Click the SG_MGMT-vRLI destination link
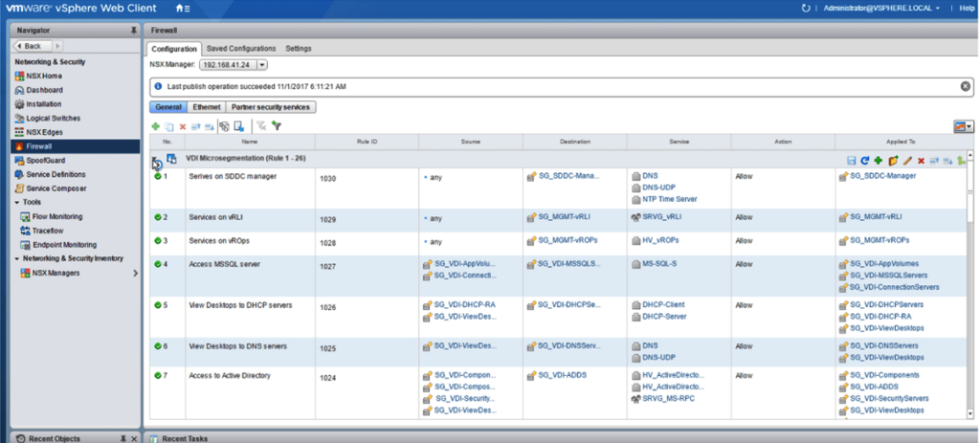Image resolution: width=980 pixels, height=443 pixels. (564, 217)
